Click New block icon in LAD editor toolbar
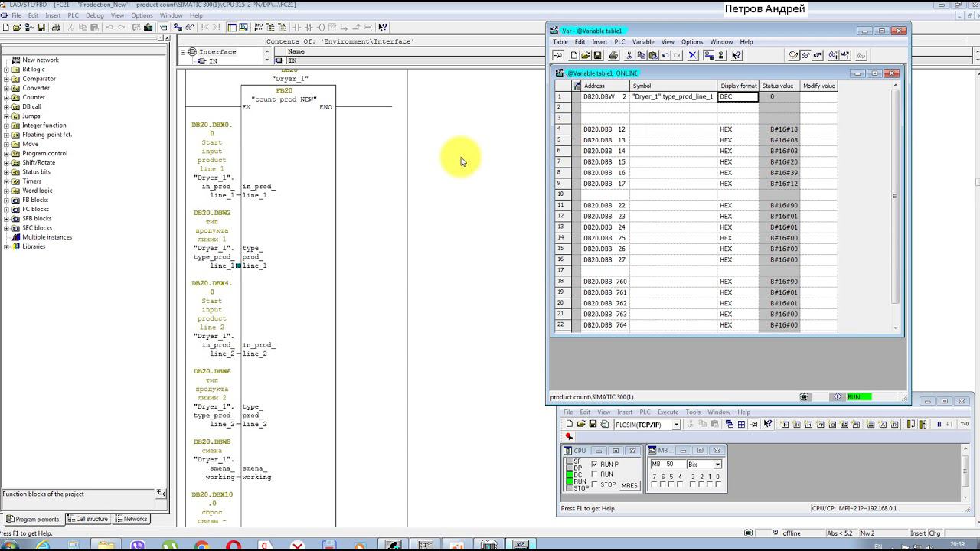This screenshot has height=551, width=980. 6,28
